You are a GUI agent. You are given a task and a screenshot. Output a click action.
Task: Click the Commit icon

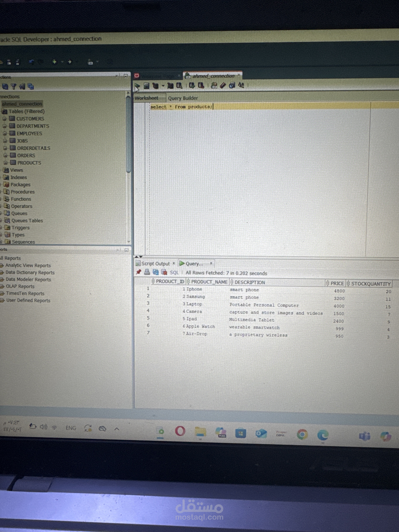pos(192,85)
